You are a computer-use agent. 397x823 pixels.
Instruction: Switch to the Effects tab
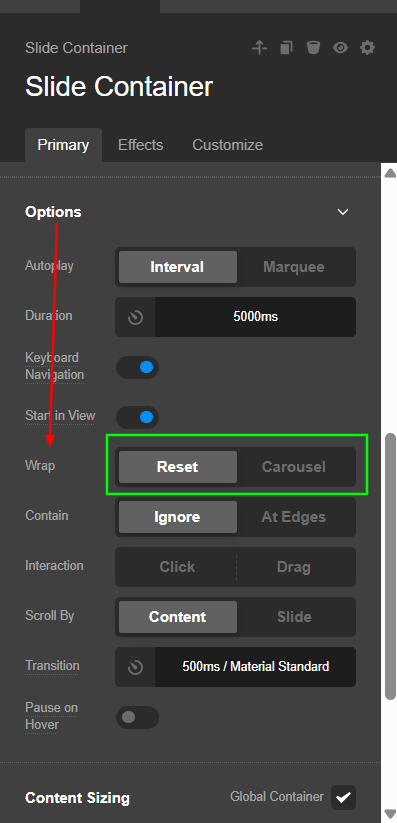[140, 145]
